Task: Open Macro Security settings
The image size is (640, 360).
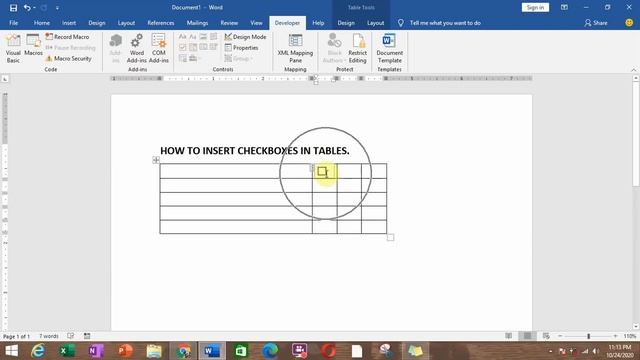Action: (68, 58)
